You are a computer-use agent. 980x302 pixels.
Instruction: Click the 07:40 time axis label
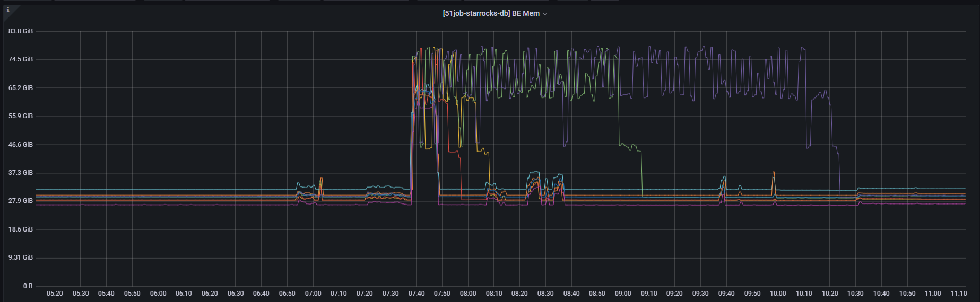[417, 294]
